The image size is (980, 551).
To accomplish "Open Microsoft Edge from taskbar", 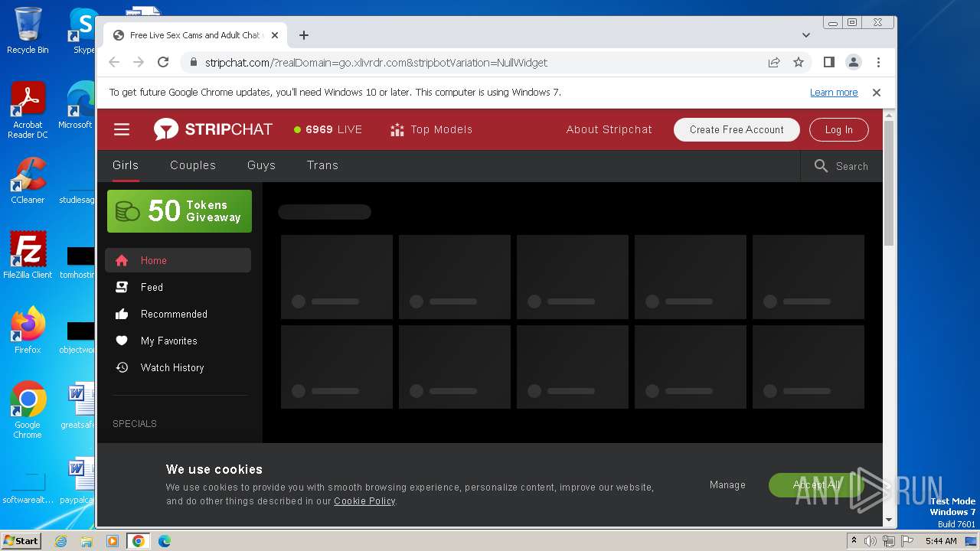I will click(x=165, y=541).
